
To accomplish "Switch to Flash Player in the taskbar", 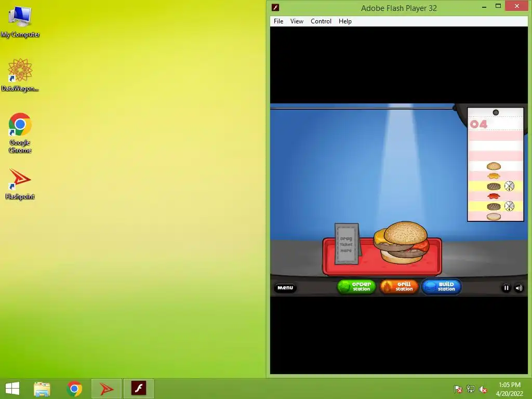I will [x=138, y=389].
